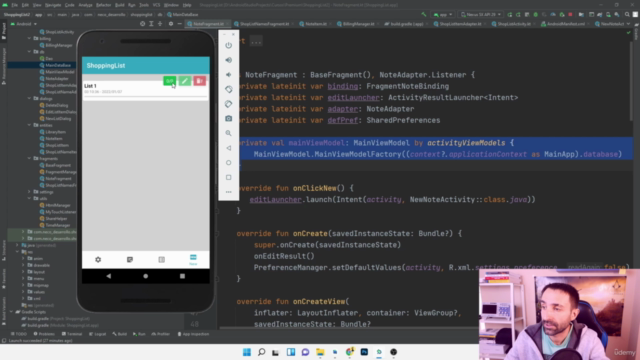Collapse the entities package folder

point(29,125)
